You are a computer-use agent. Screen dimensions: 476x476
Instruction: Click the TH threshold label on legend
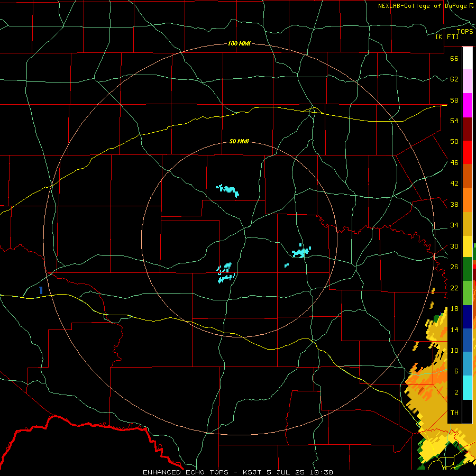click(x=454, y=413)
